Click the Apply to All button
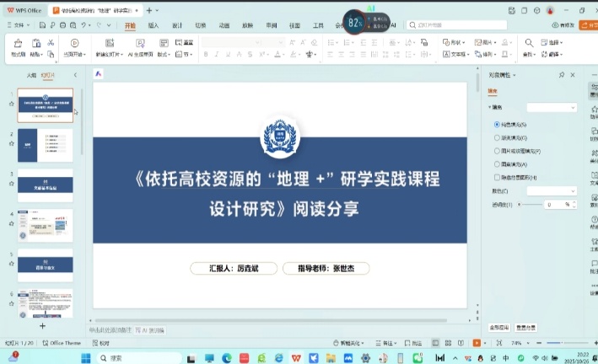 coord(498,327)
